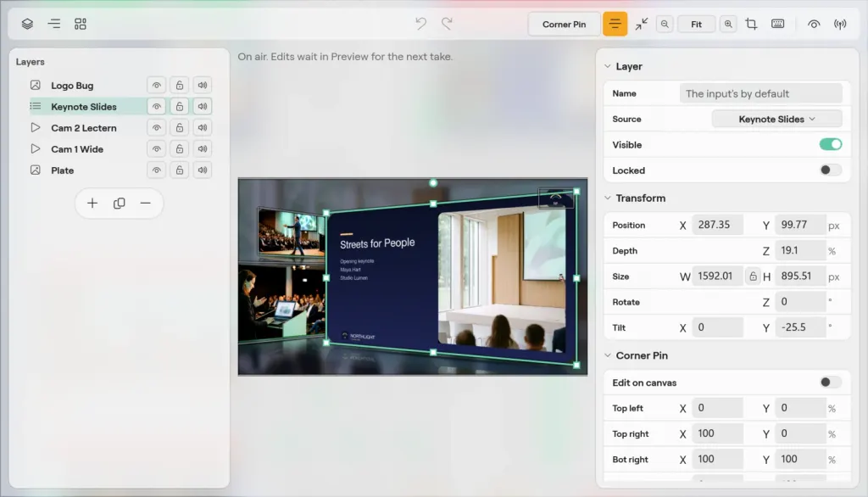The width and height of the screenshot is (868, 497).
Task: Duplicate the selected layer
Action: tap(119, 204)
